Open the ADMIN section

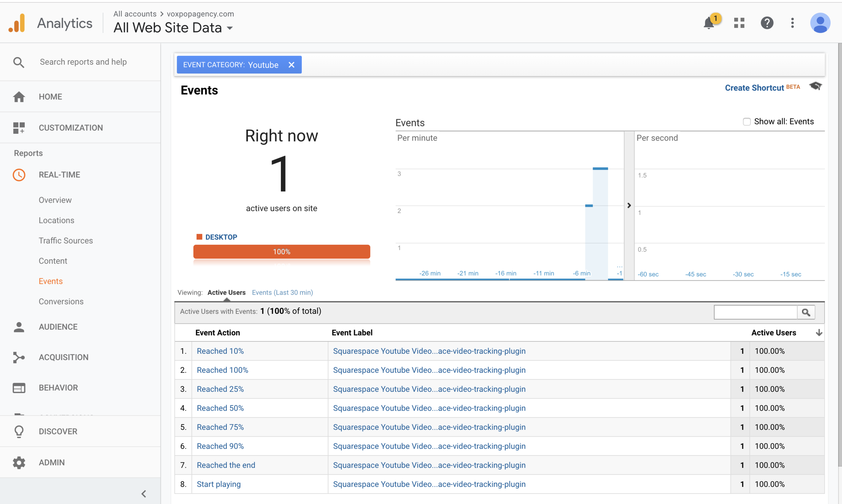coord(52,463)
